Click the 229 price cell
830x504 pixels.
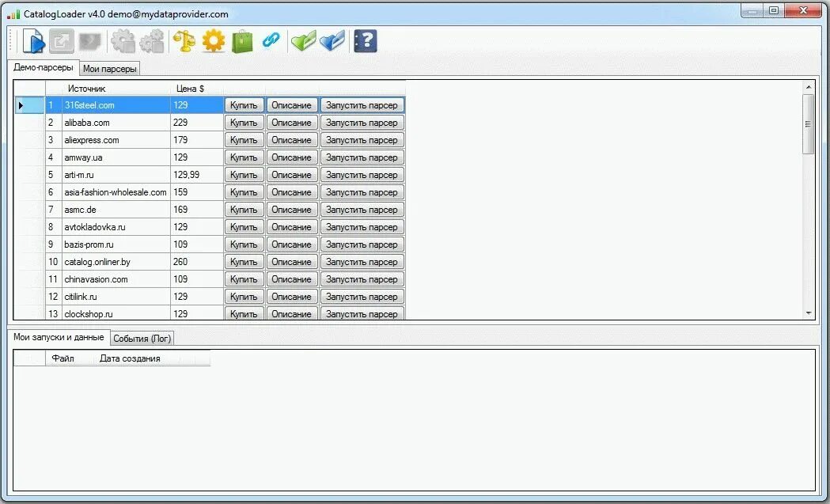(x=197, y=123)
